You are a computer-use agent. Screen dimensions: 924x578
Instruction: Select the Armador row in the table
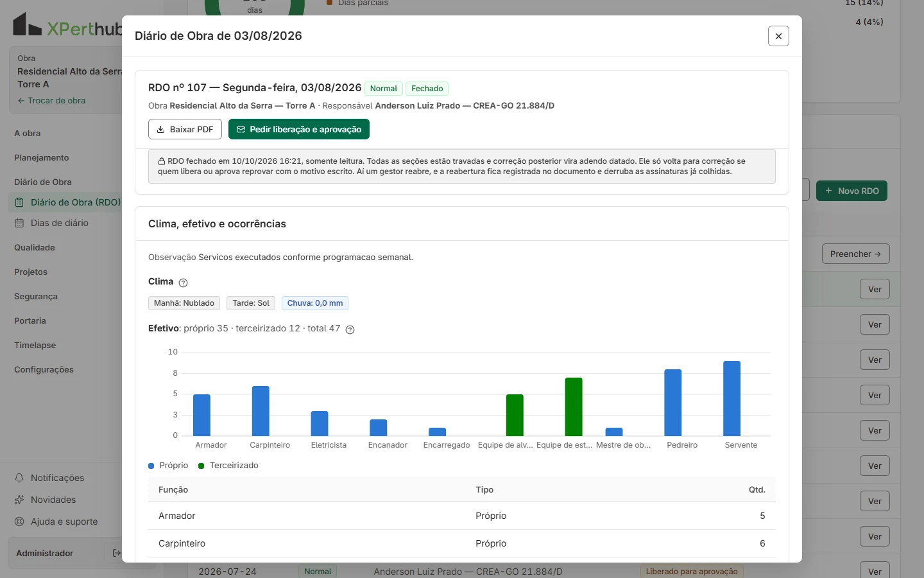462,516
